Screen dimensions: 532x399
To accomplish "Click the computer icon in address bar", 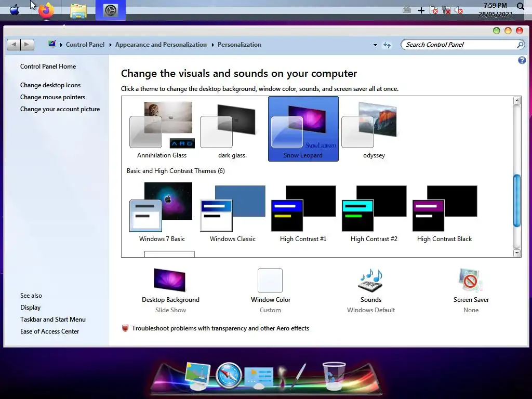I will click(x=52, y=44).
